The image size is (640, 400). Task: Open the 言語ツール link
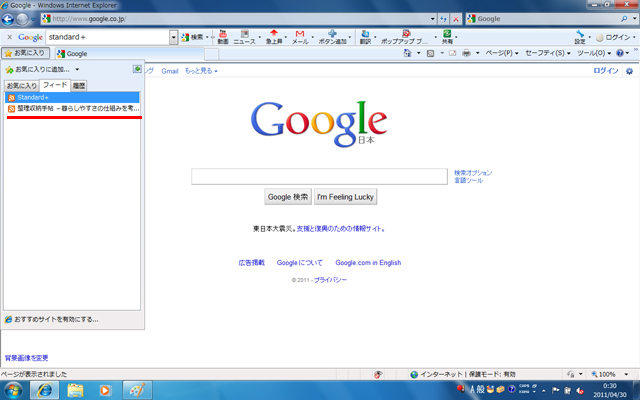coord(469,180)
